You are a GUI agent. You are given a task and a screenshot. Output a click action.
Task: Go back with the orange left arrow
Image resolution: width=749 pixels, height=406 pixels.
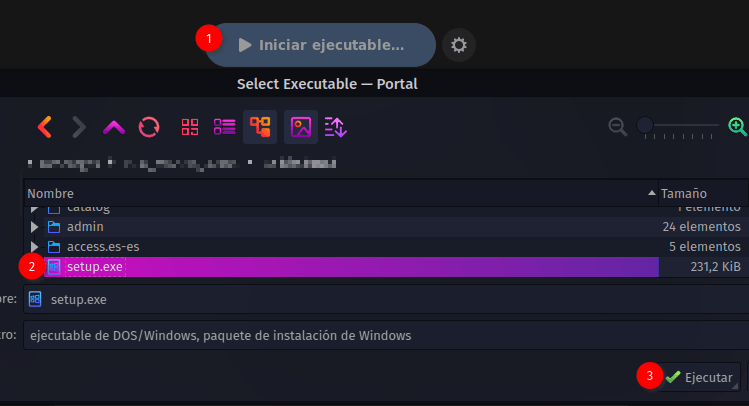45,127
